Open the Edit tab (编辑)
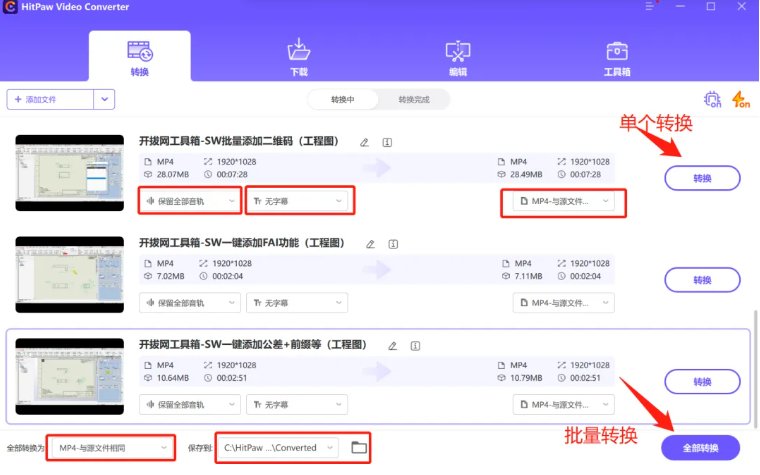 458,57
